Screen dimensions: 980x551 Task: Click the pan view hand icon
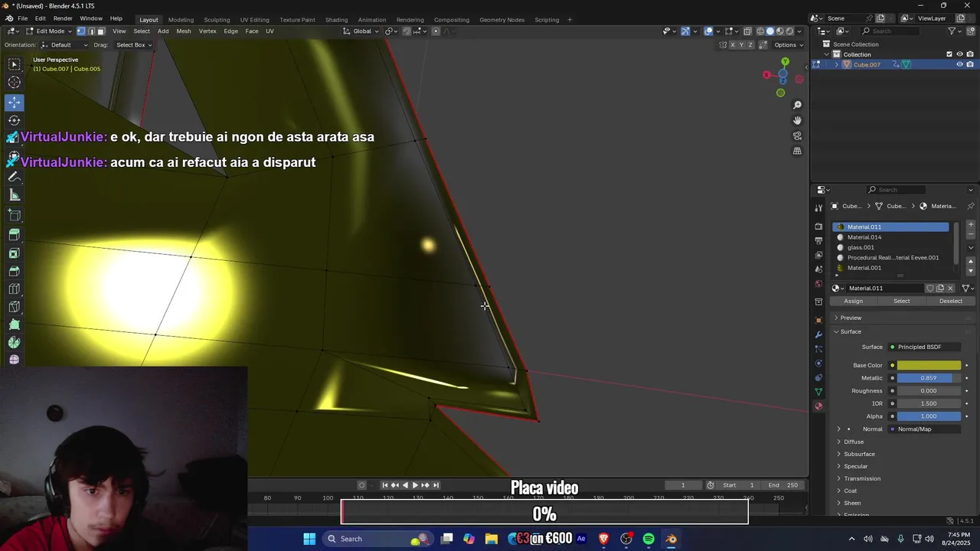[x=797, y=120]
